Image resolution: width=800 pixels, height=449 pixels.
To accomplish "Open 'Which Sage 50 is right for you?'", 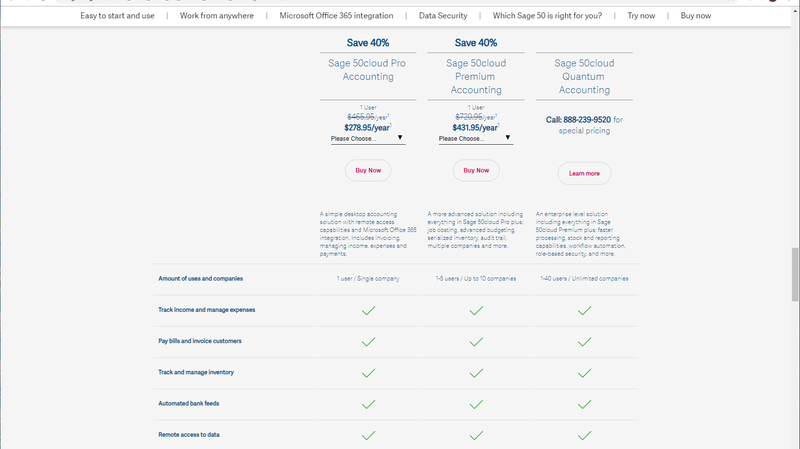I will [x=547, y=16].
